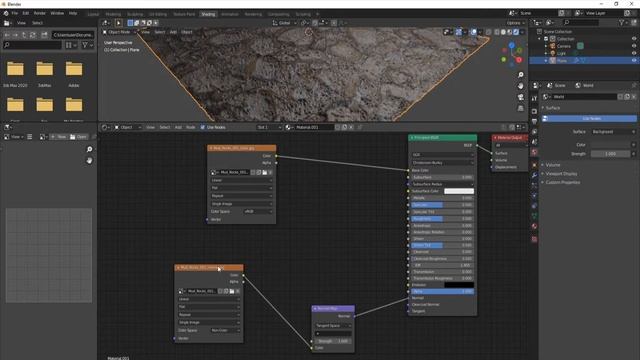Open Global transform orientation dropdown
This screenshot has width=640, height=360.
point(284,23)
